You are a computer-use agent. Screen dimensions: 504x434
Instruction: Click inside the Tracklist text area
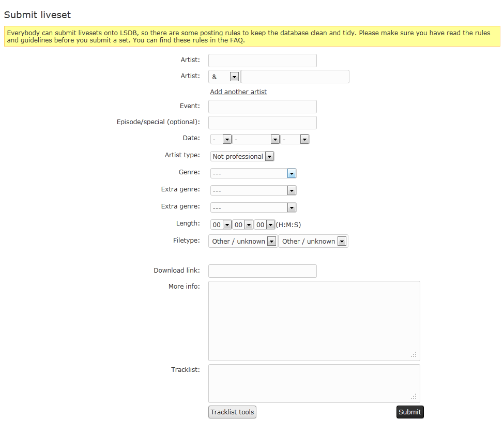click(x=314, y=383)
